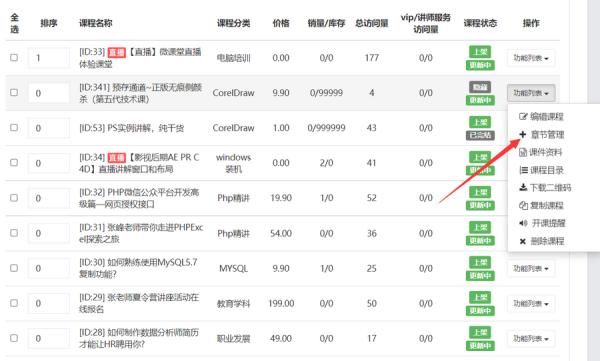The height and width of the screenshot is (361, 600).
Task: Choose 复制课程 from the dropdown menu
Action: [541, 206]
